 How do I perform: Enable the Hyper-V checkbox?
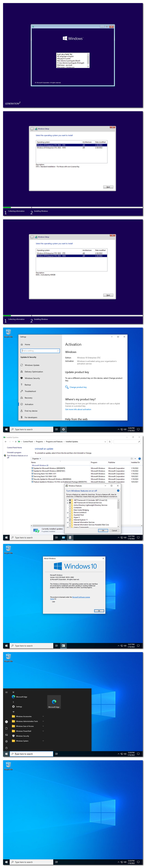coord(70,517)
